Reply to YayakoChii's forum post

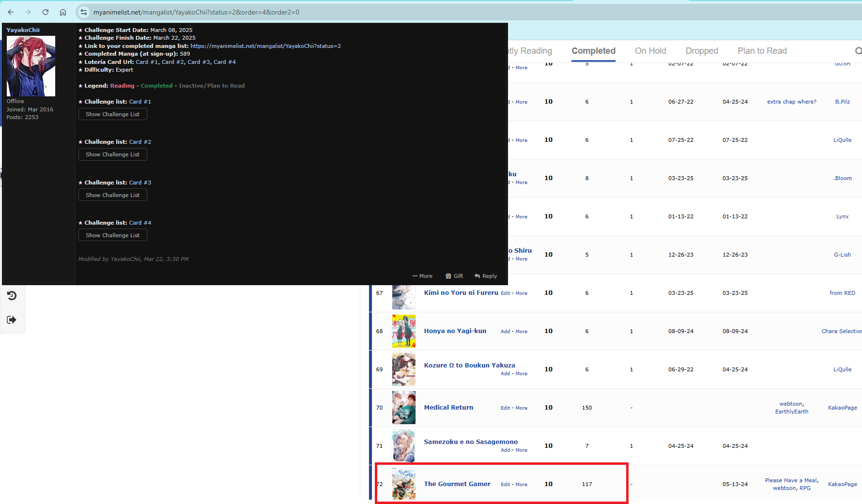pyautogui.click(x=486, y=276)
